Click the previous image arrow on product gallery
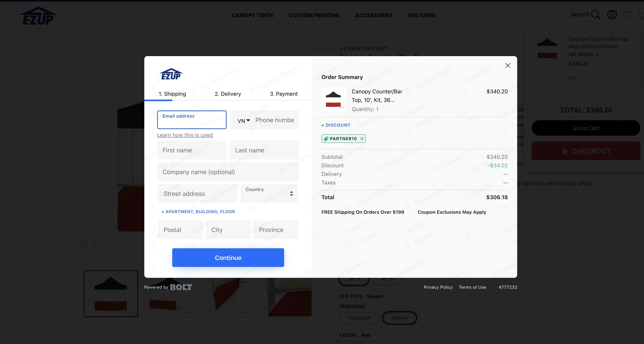Image resolution: width=644 pixels, height=344 pixels. pyautogui.click(x=87, y=246)
